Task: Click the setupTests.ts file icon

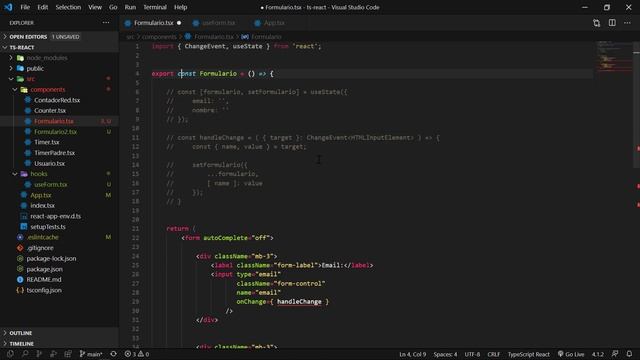Action: (x=24, y=227)
